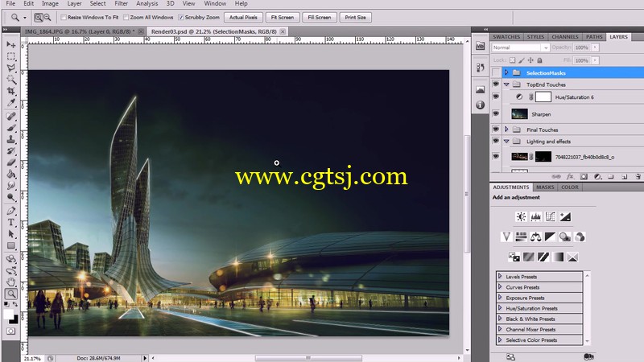Select the Hand tool
This screenshot has height=362, width=644.
coord(11,282)
